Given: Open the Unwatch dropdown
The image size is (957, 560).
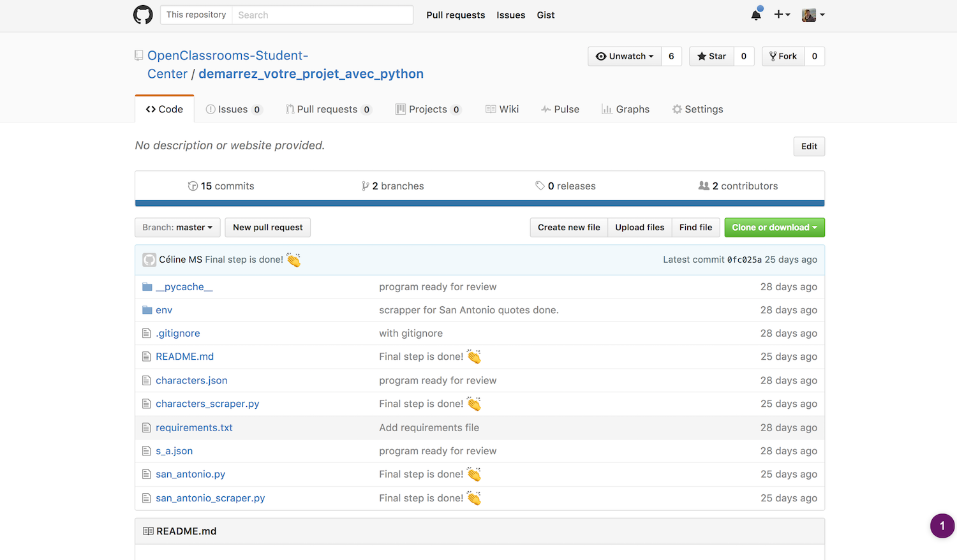Looking at the screenshot, I should tap(625, 56).
